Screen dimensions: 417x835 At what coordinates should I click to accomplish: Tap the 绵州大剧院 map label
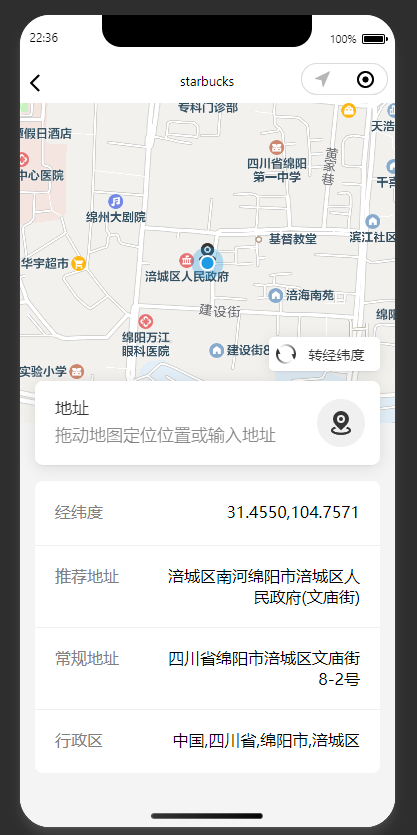coord(116,217)
